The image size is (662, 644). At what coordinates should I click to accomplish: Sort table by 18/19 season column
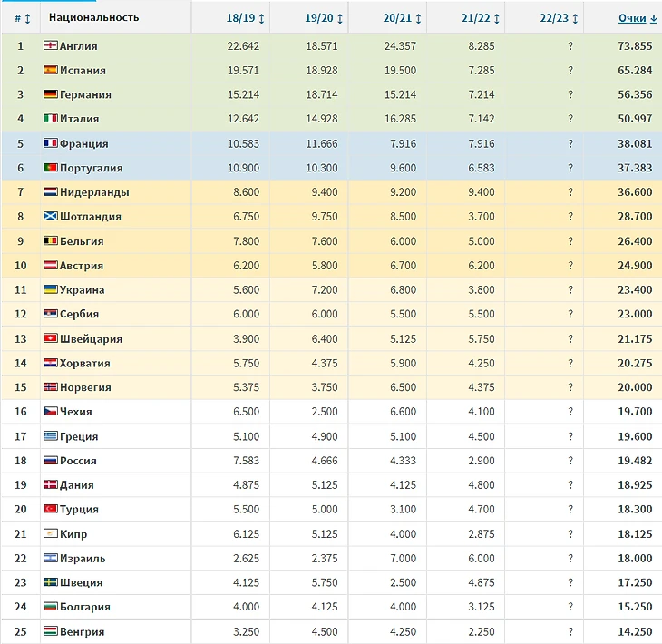coord(245,18)
